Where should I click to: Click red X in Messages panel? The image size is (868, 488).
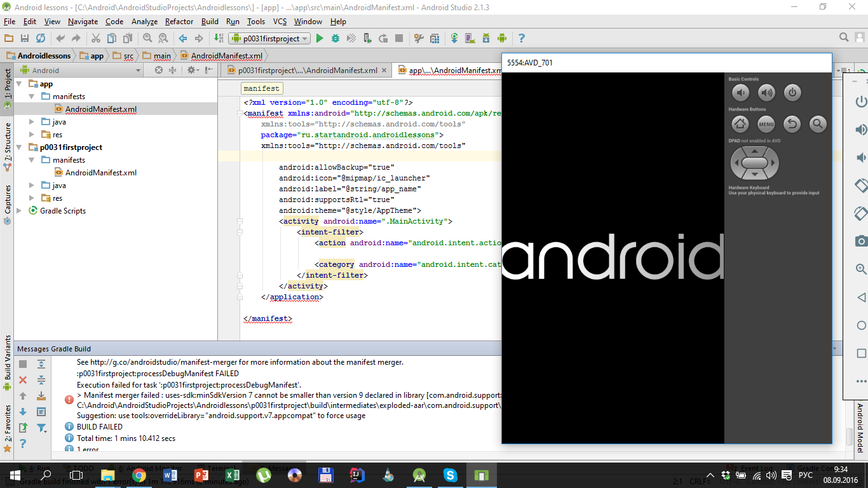pos(23,380)
